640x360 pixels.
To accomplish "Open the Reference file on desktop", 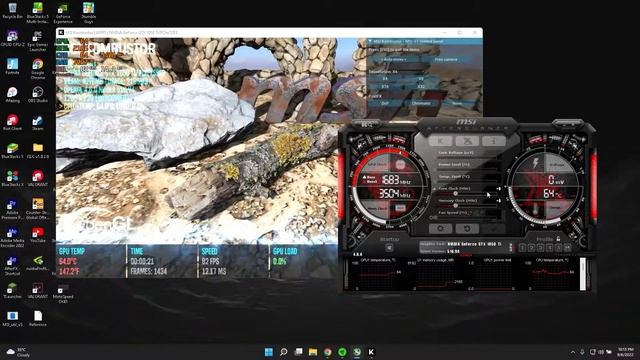I will pyautogui.click(x=38, y=319).
